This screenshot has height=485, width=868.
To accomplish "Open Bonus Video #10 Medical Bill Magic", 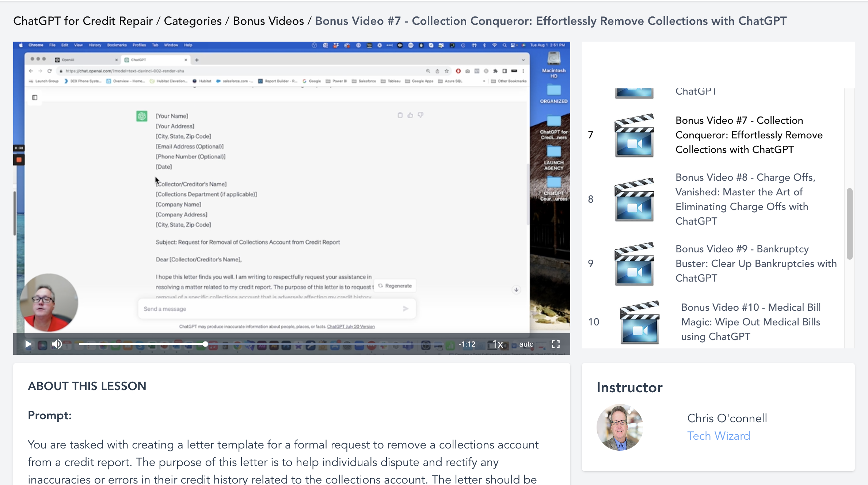I will [751, 322].
